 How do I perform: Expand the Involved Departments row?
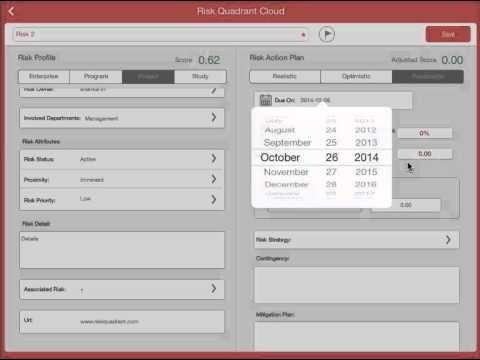[x=122, y=118]
